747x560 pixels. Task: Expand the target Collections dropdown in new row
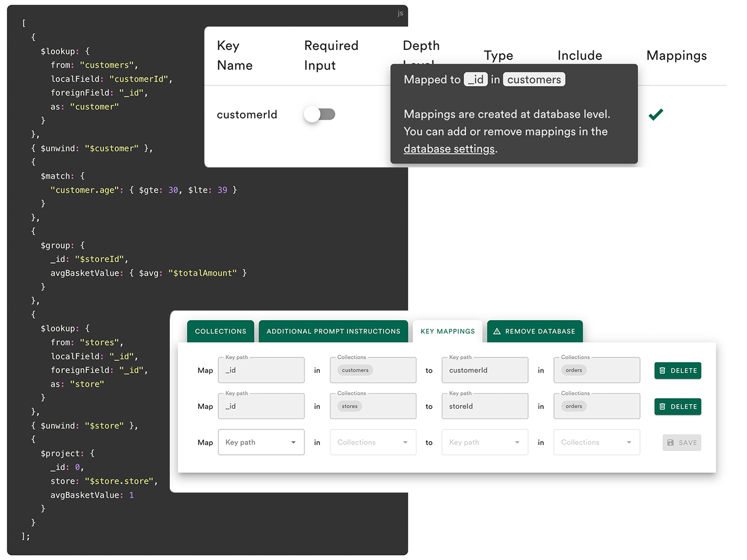tap(596, 442)
